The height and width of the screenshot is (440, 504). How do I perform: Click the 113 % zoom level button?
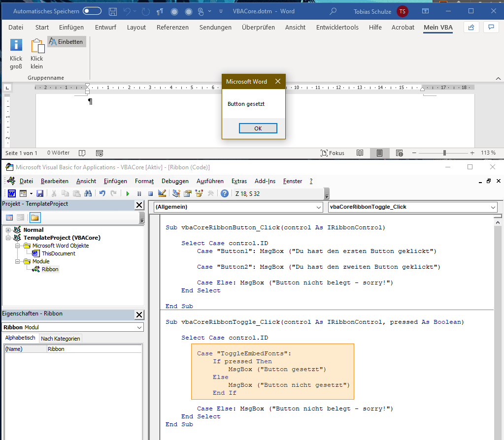point(488,153)
